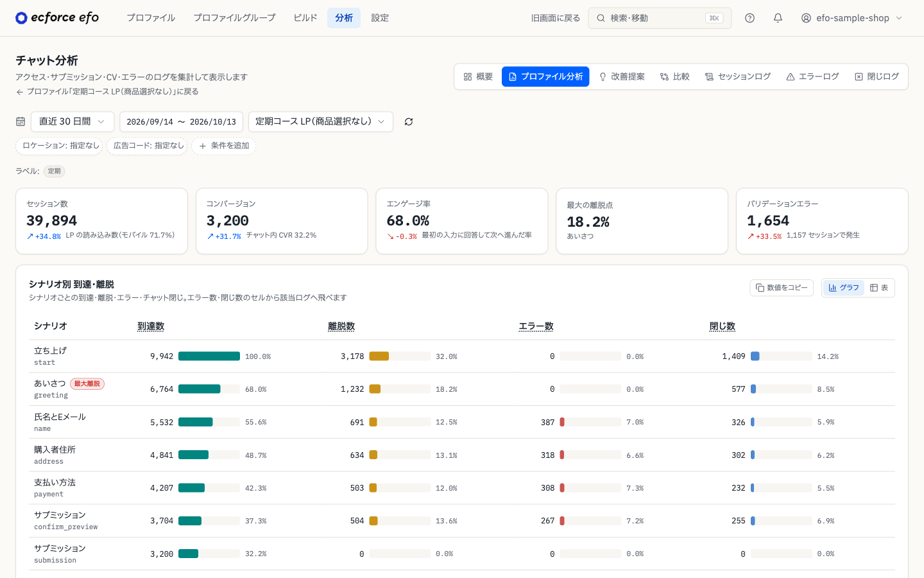Select the プロファイル分析 tab
924x578 pixels.
click(x=545, y=76)
